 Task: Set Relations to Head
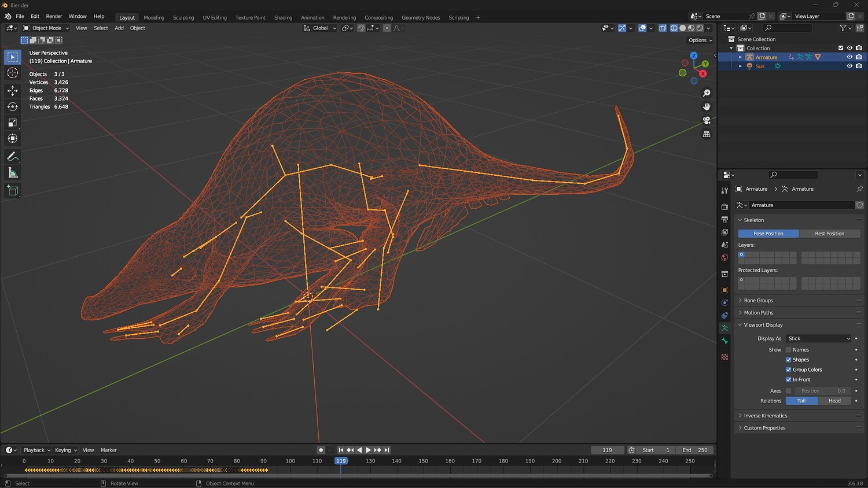click(834, 401)
